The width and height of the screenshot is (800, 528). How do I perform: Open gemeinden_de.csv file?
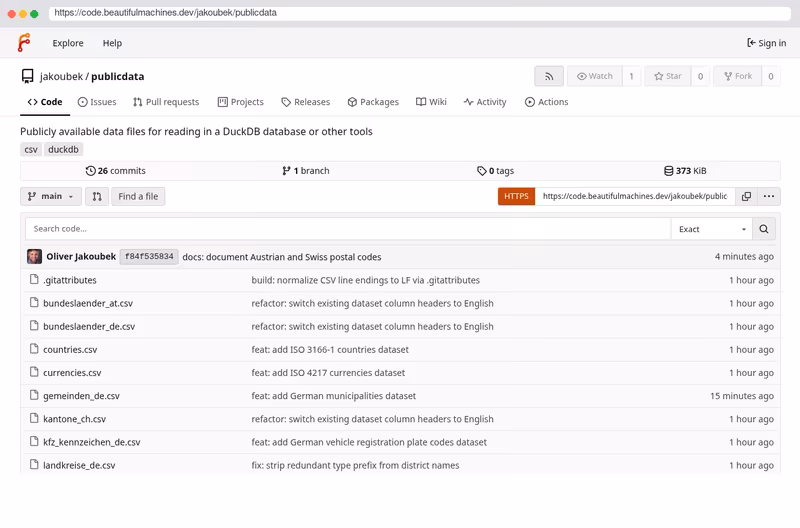tap(81, 396)
